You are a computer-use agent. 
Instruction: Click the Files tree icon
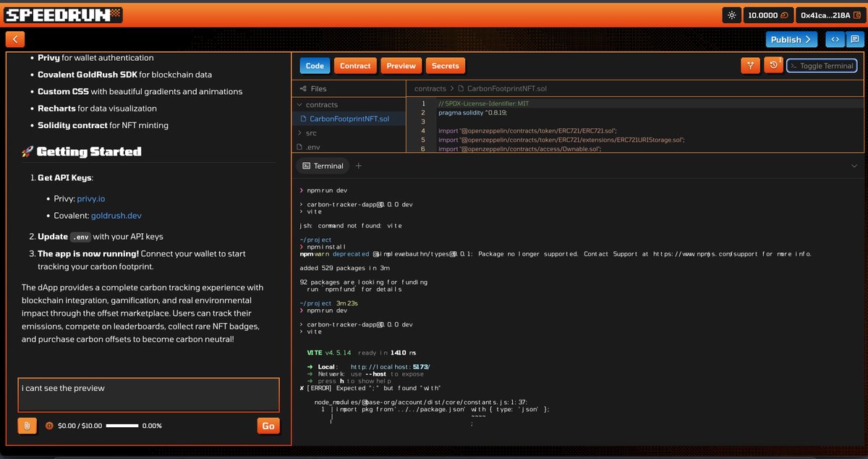302,88
